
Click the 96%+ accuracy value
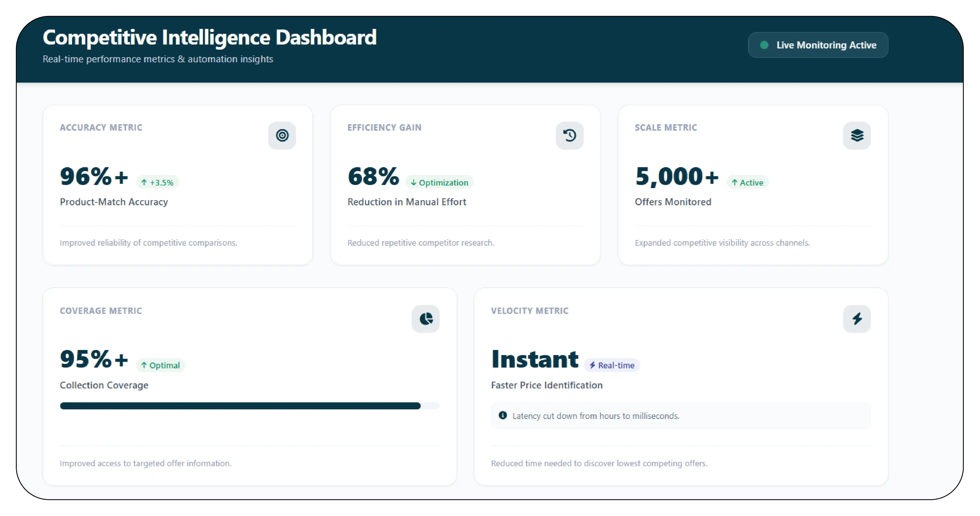94,176
